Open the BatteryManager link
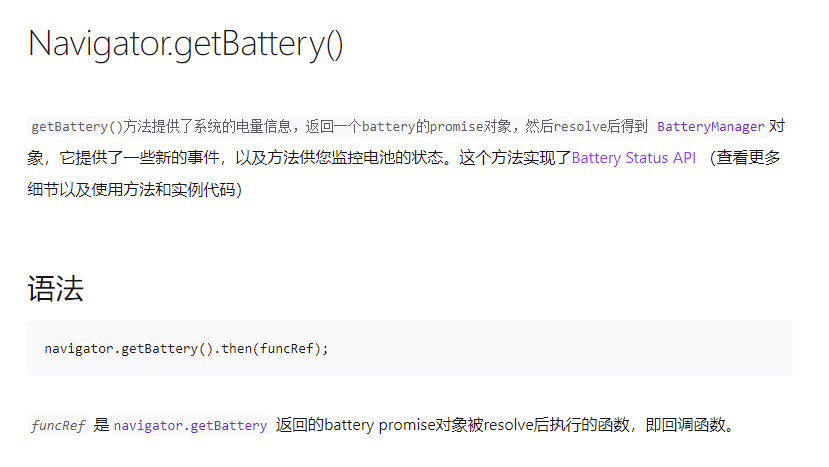The image size is (829, 467). [x=710, y=127]
